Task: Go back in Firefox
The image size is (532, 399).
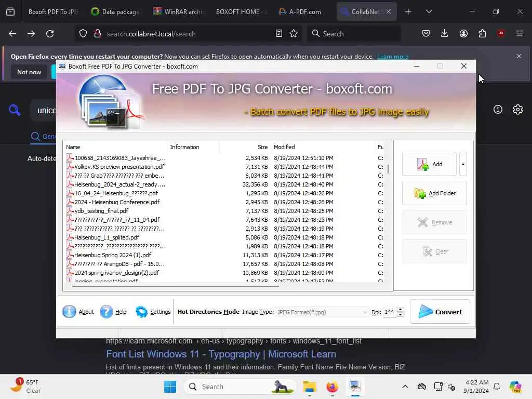Action: coord(12,34)
